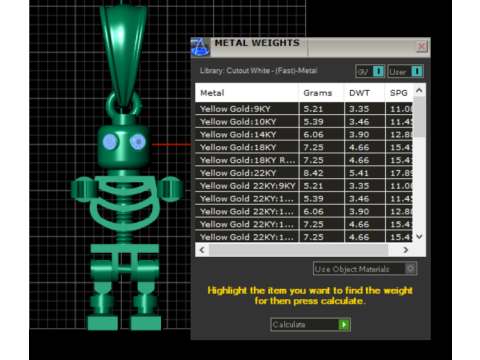Toggle Use Object Materials option
Screen dimensions: 480x360
coord(365,269)
